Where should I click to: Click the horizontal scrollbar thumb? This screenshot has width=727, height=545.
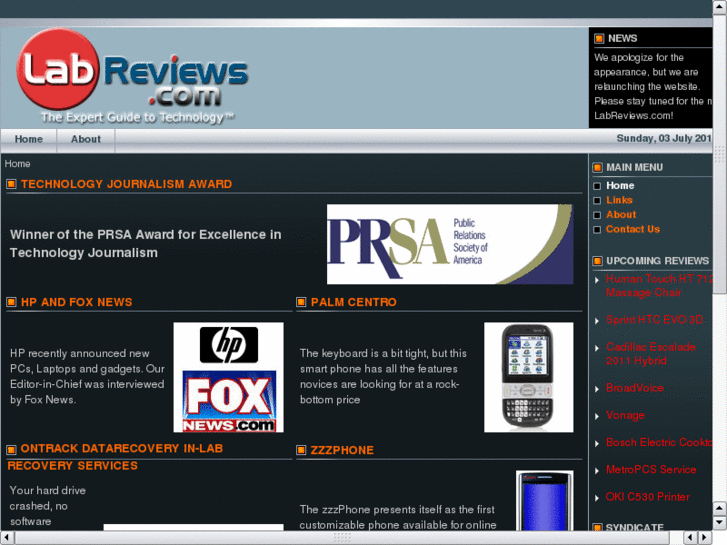click(x=342, y=538)
